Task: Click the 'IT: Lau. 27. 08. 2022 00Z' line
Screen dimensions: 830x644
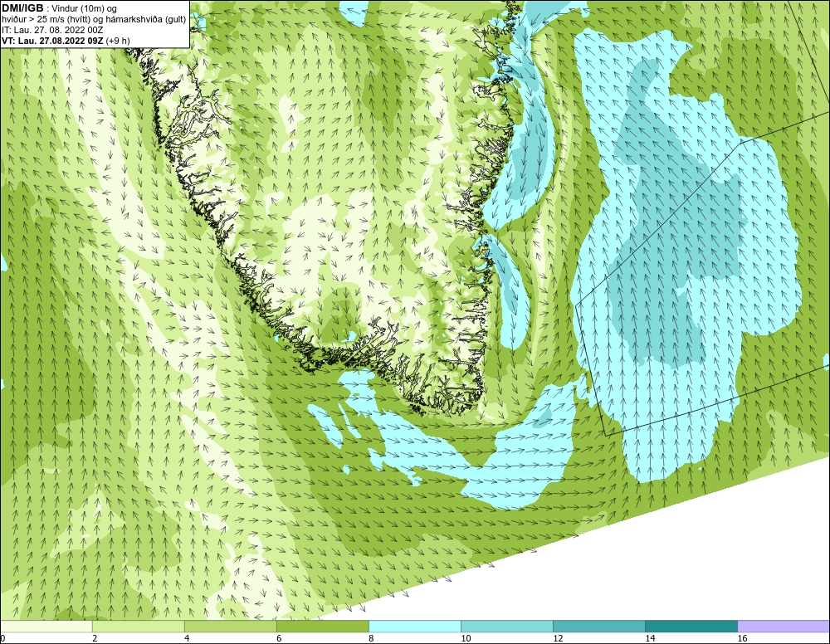Action: (x=52, y=30)
